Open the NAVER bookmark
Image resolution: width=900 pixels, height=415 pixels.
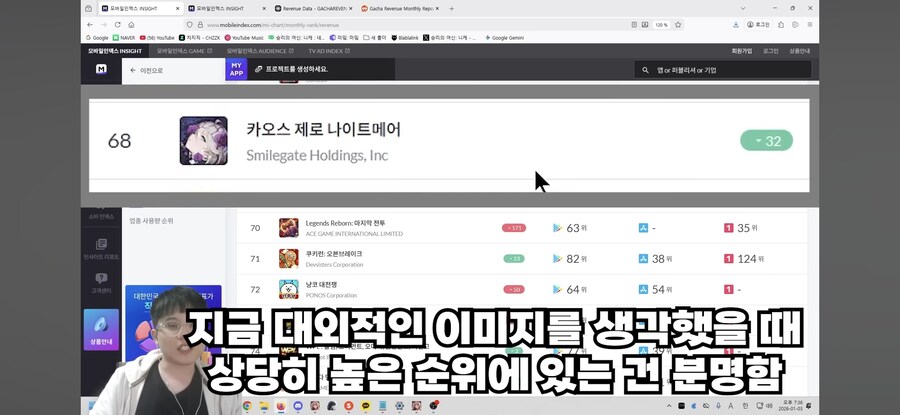(x=125, y=38)
